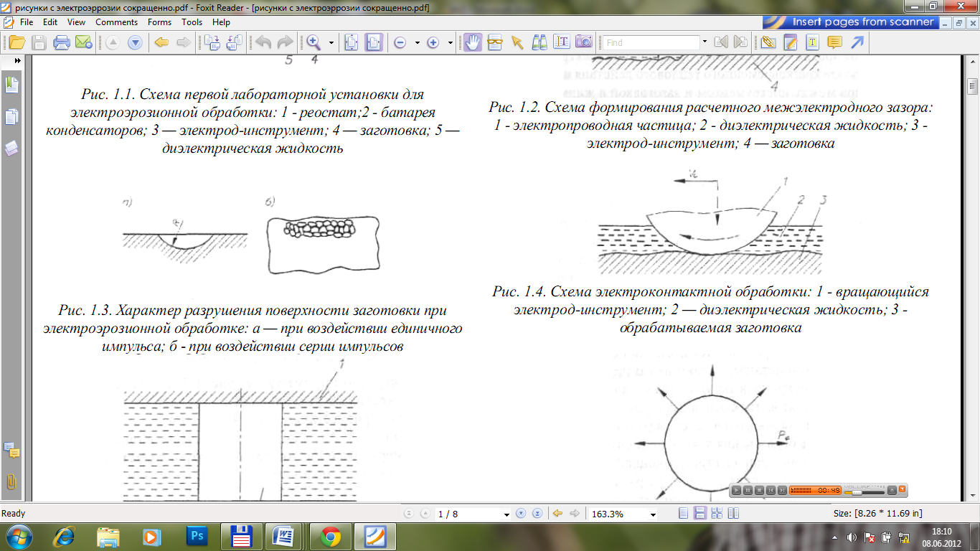The image size is (980, 551).
Task: Open the Tools menu
Action: tap(192, 22)
